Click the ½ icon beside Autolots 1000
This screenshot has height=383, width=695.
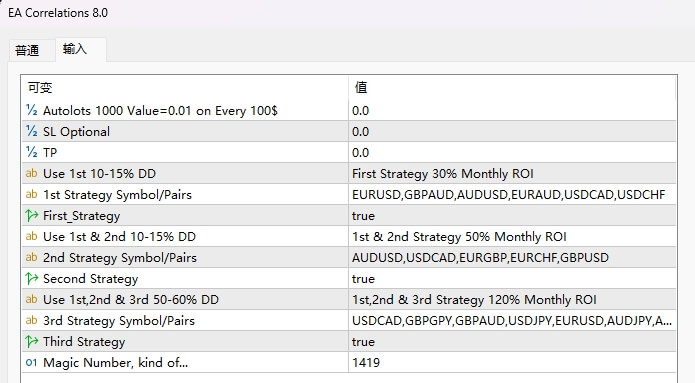[x=31, y=110]
